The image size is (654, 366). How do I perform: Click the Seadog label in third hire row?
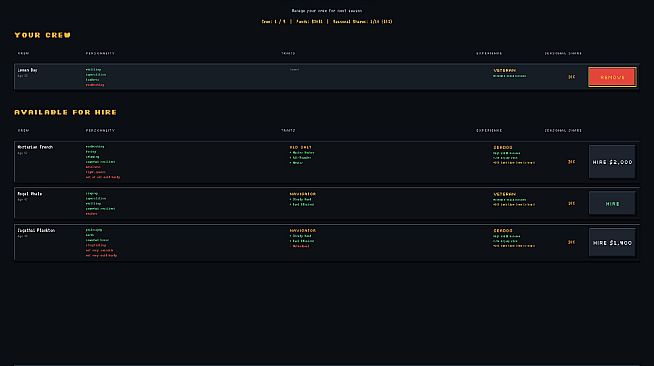pyautogui.click(x=503, y=230)
